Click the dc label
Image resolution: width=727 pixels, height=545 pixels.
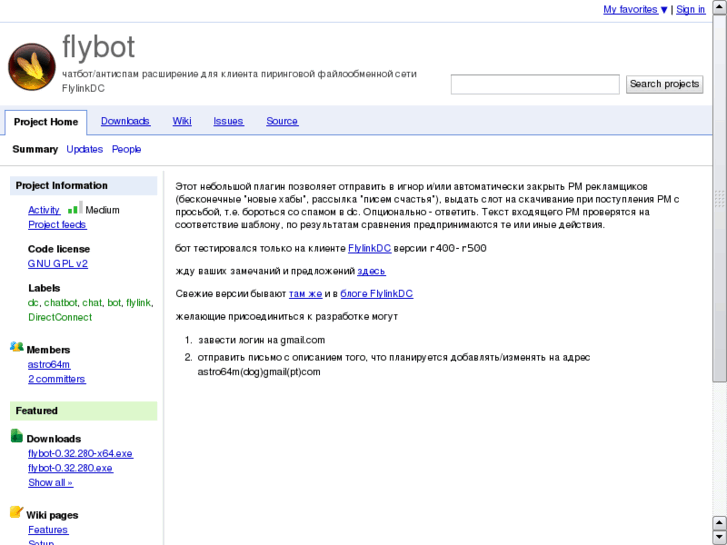[33, 303]
